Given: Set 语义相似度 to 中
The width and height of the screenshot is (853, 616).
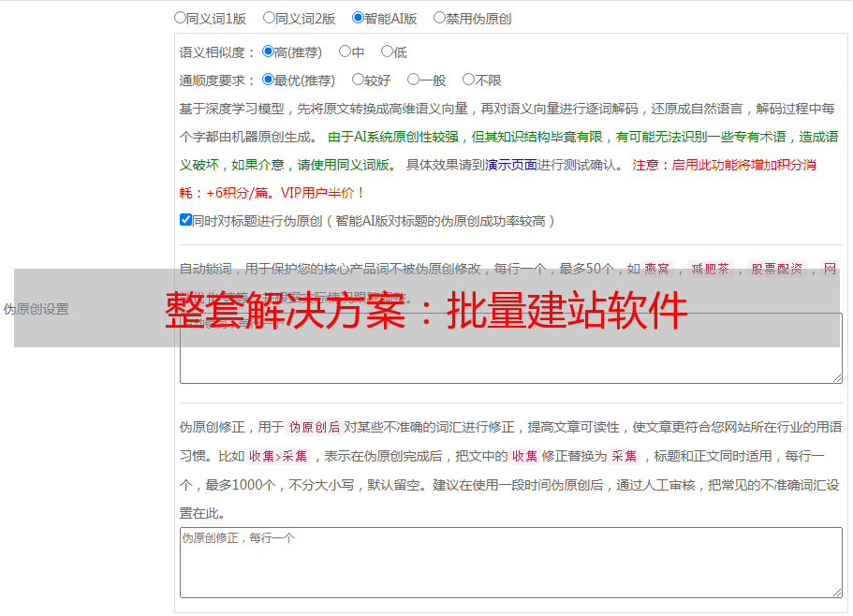Looking at the screenshot, I should click(x=345, y=52).
